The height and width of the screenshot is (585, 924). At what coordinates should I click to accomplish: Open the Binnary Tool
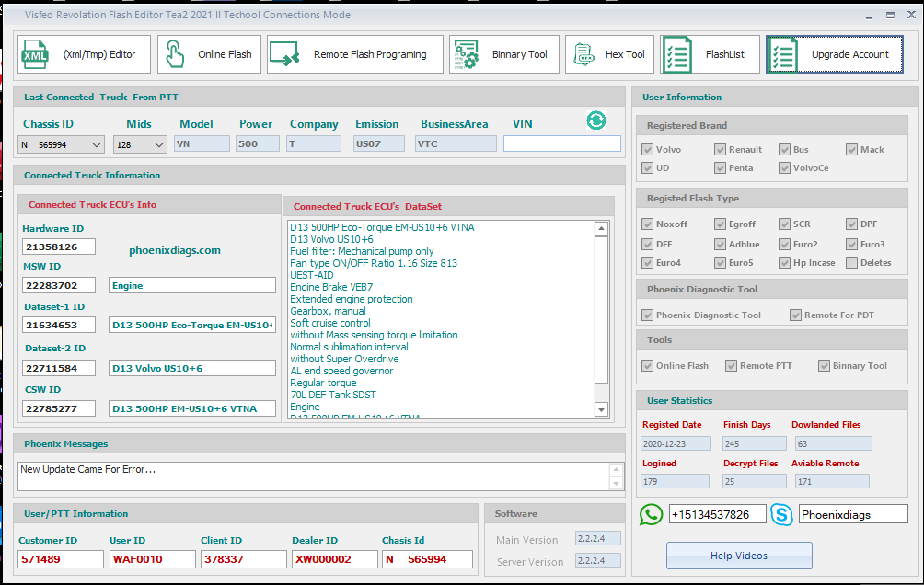pos(503,54)
